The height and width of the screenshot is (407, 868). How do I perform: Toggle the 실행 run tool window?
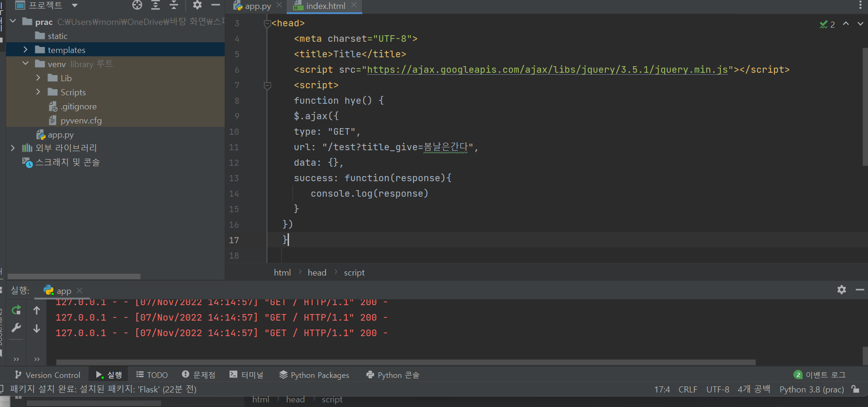(x=109, y=375)
